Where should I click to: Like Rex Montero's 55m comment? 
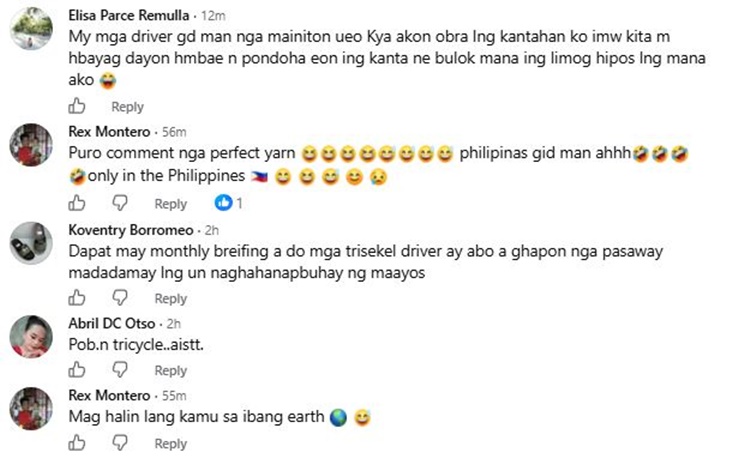coord(77,443)
